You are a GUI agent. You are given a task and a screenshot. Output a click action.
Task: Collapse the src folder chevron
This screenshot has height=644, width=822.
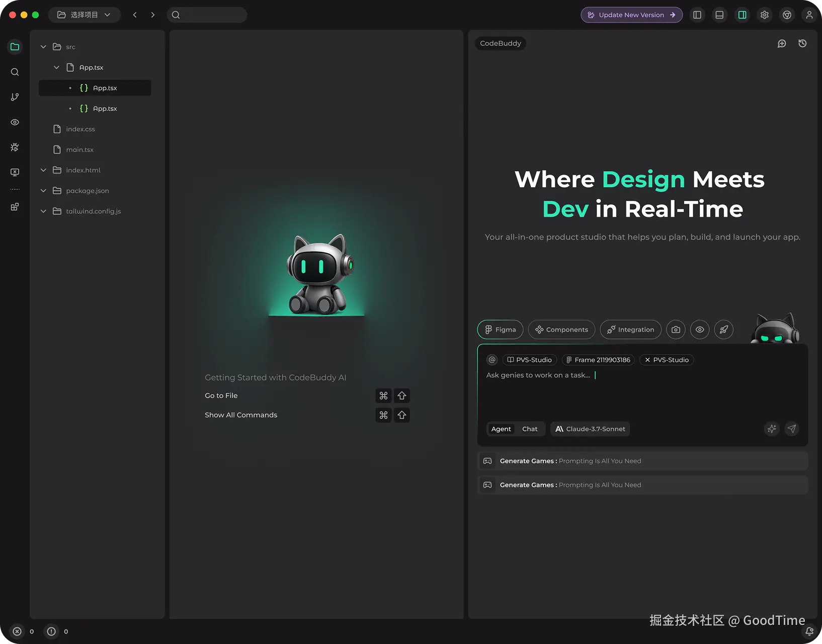(x=43, y=47)
